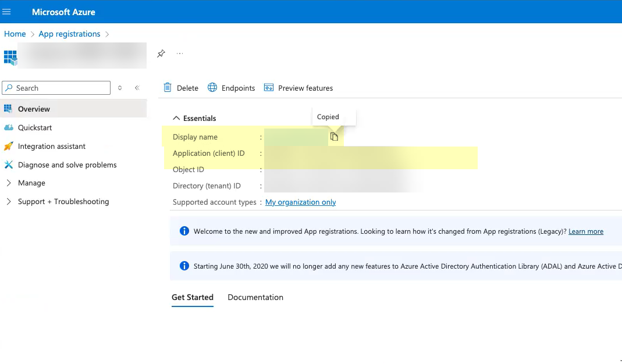Pin this app registration page

tap(161, 53)
